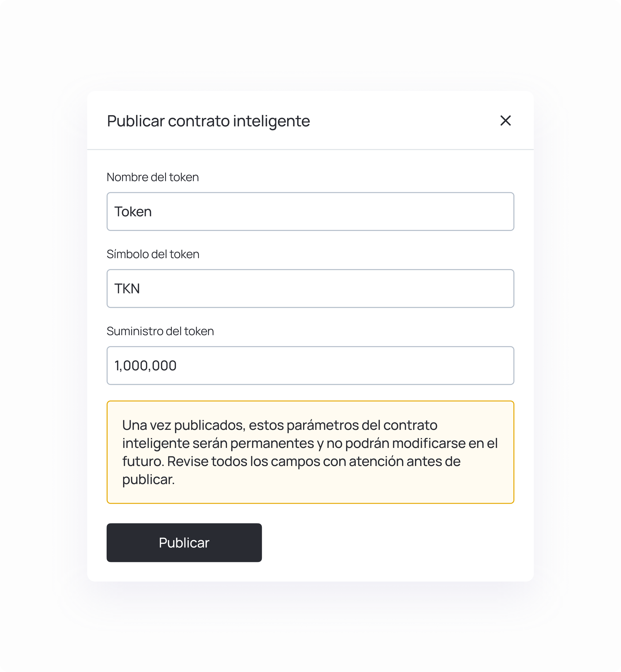Select the suministro field showing 1,000,000
The image size is (621, 672).
click(x=310, y=366)
